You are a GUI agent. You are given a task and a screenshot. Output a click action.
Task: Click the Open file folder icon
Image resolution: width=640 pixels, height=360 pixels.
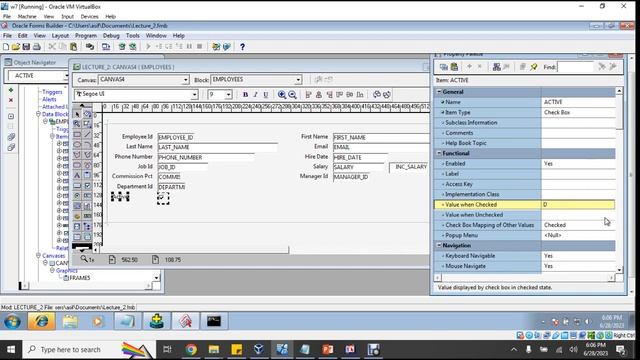(x=16, y=47)
